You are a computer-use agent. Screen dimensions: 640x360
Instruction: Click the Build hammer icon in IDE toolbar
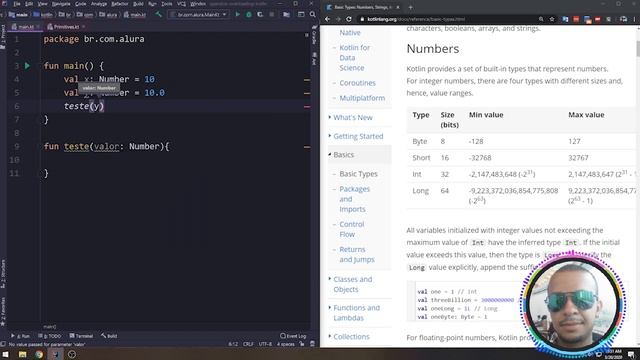pyautogui.click(x=158, y=14)
